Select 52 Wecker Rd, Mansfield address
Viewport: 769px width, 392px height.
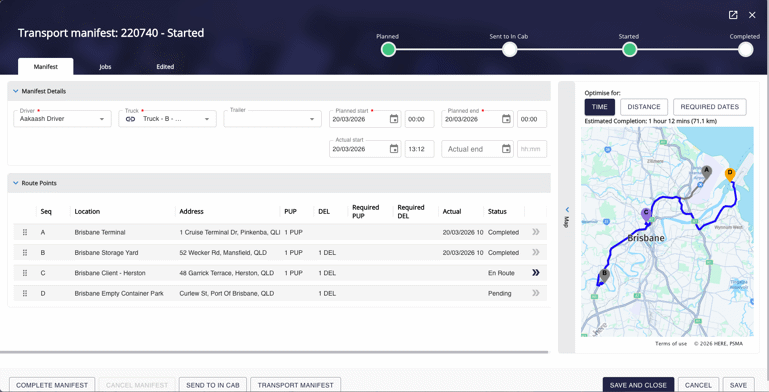click(223, 253)
